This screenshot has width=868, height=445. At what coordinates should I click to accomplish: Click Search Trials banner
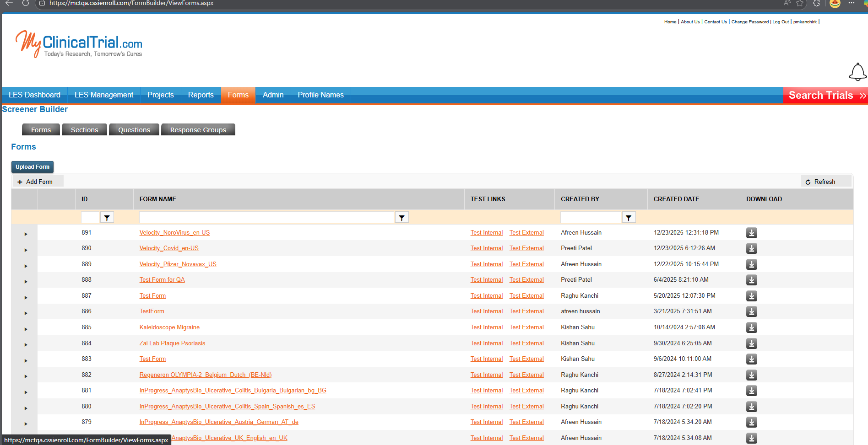coord(825,95)
